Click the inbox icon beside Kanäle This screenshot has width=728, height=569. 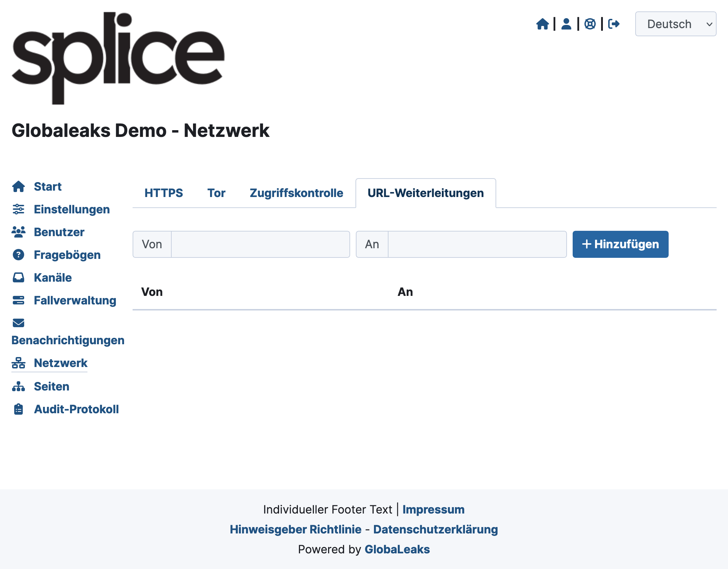coord(18,277)
